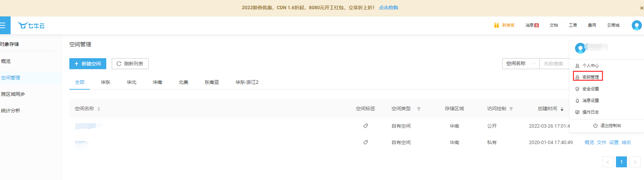Screen dimensions: 644x180
Task: Click tag icon in first bucket row
Action: tap(366, 126)
